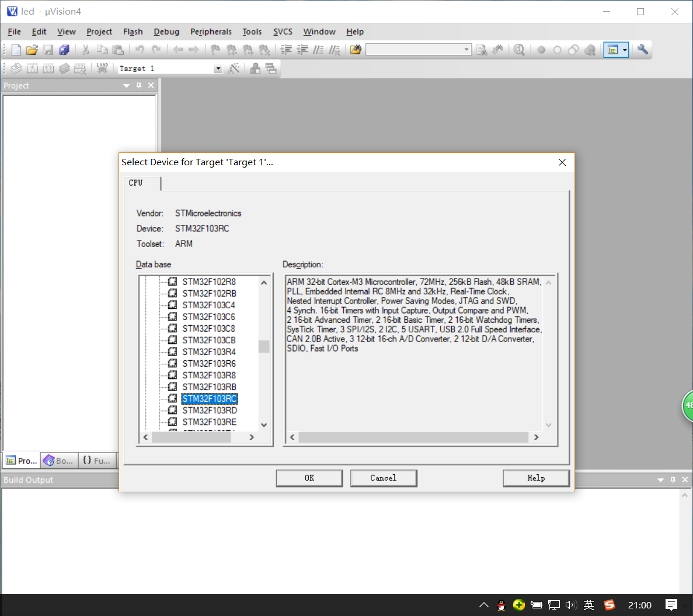The image size is (693, 616).
Task: Open the window layout dropdown arrow
Action: [625, 50]
